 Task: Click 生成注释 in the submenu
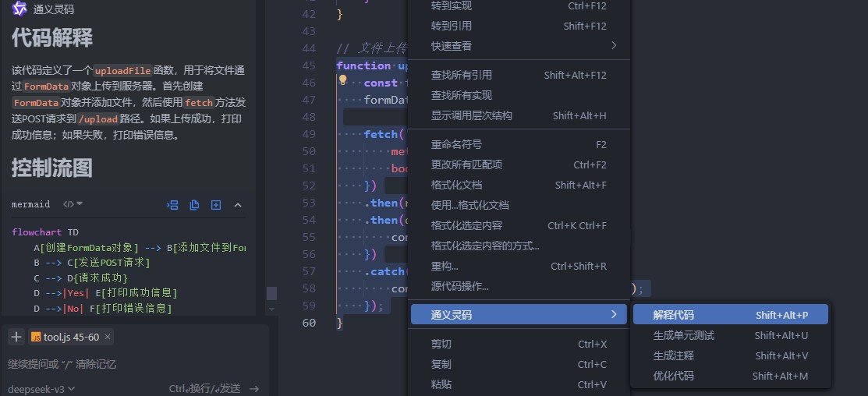730,355
